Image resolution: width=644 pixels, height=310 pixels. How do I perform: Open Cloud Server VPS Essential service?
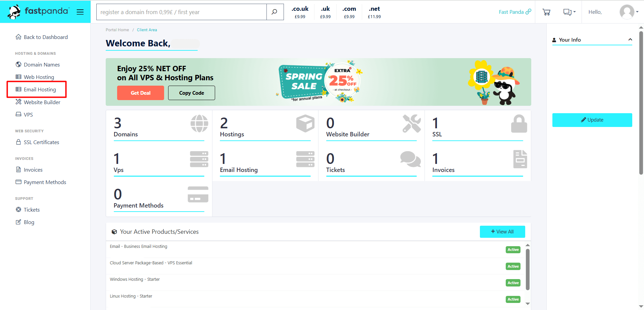pos(151,263)
